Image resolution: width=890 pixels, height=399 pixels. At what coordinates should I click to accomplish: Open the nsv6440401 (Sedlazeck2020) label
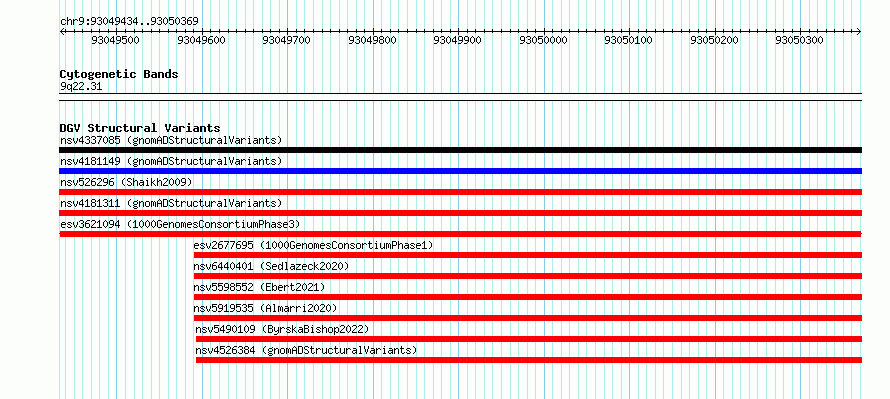click(x=271, y=266)
